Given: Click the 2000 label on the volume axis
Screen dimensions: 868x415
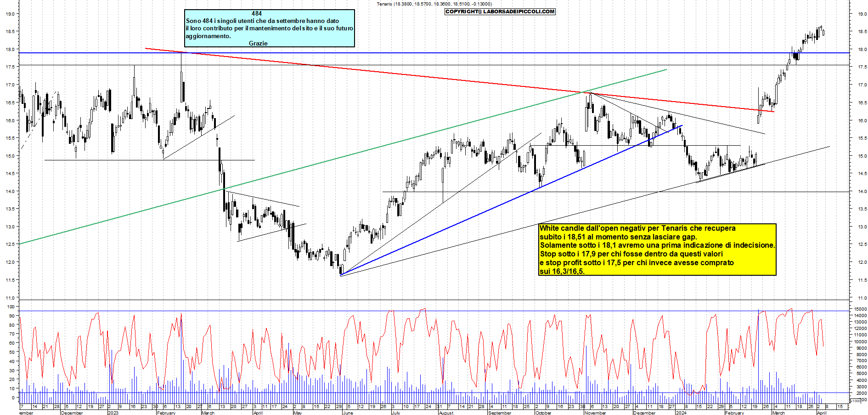Looking at the screenshot, I should point(861,393).
